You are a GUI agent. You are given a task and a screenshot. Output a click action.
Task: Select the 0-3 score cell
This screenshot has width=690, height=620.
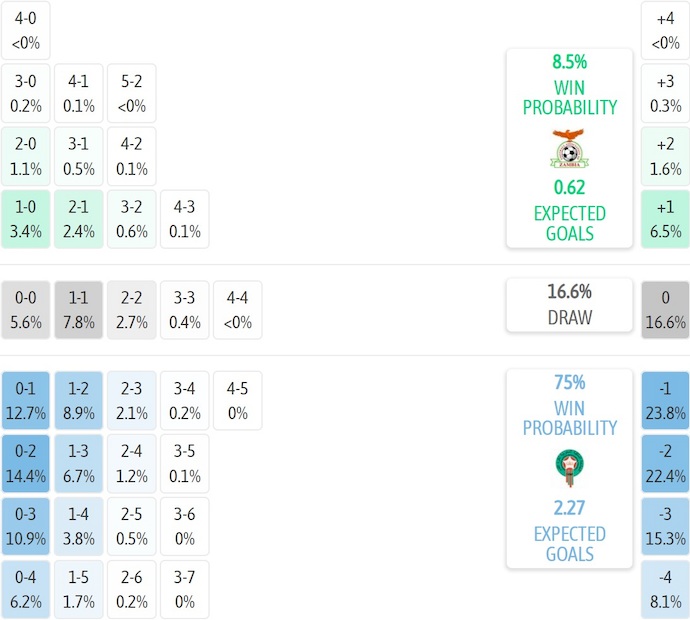coord(25,526)
